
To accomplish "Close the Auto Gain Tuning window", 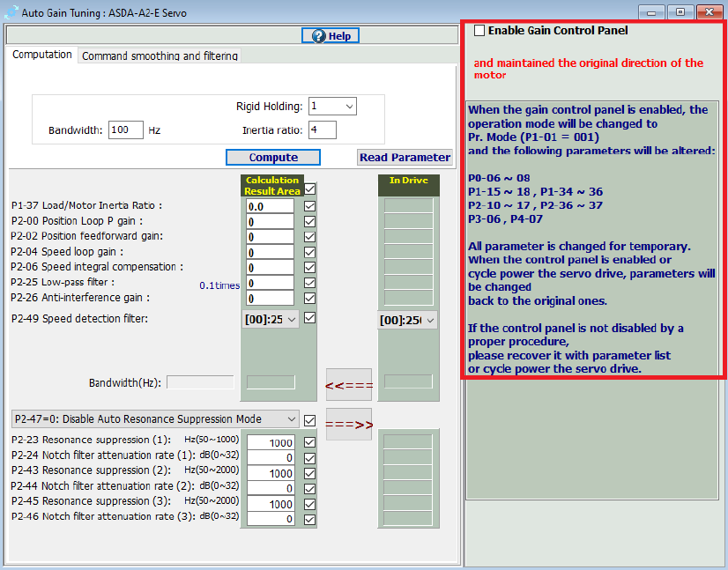I will [x=708, y=11].
